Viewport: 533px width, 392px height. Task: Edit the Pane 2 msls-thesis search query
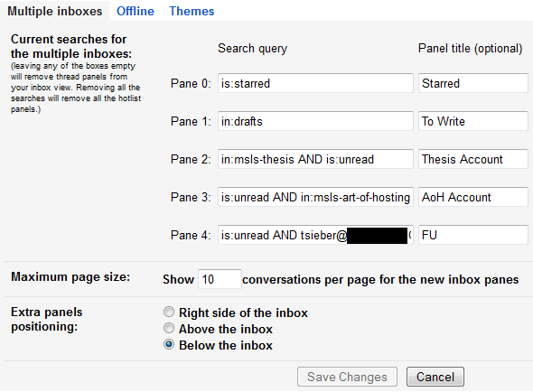point(315,159)
